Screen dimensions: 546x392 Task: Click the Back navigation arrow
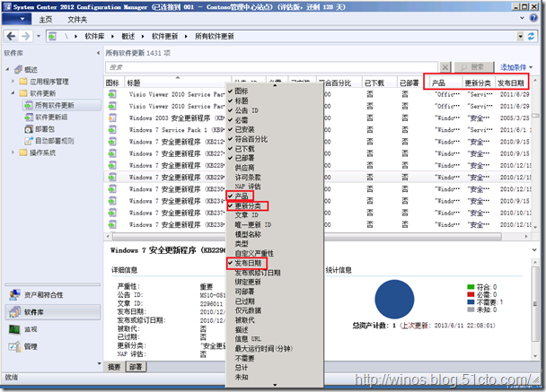tap(11, 36)
